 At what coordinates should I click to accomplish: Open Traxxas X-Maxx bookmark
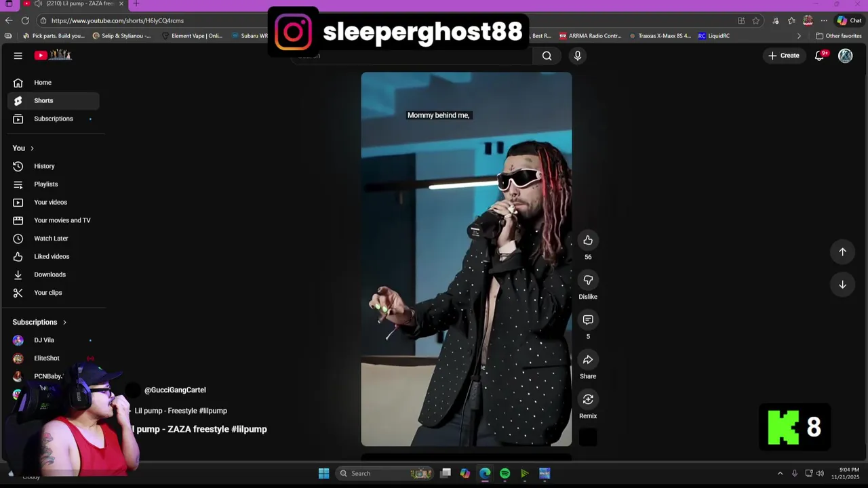pyautogui.click(x=660, y=36)
